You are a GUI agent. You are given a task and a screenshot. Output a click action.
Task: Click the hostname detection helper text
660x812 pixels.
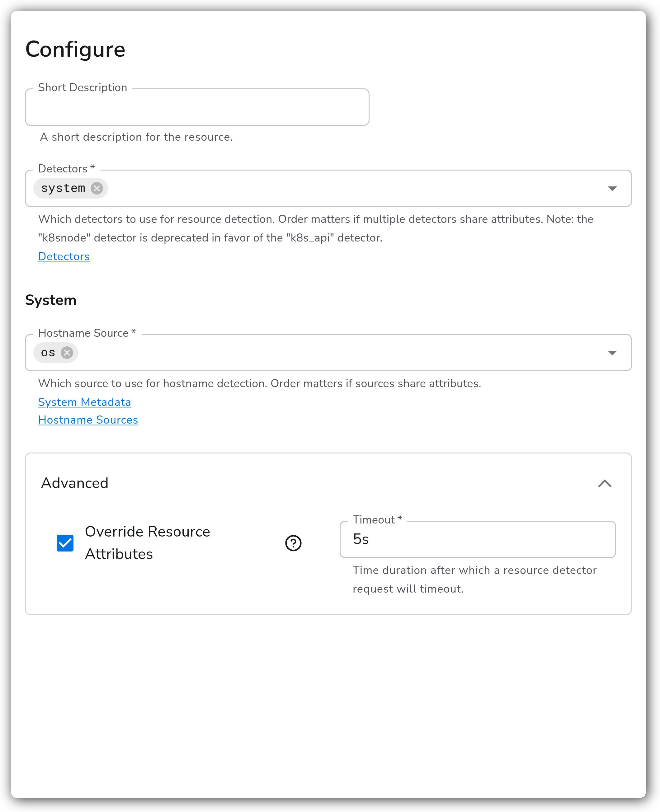pyautogui.click(x=260, y=383)
